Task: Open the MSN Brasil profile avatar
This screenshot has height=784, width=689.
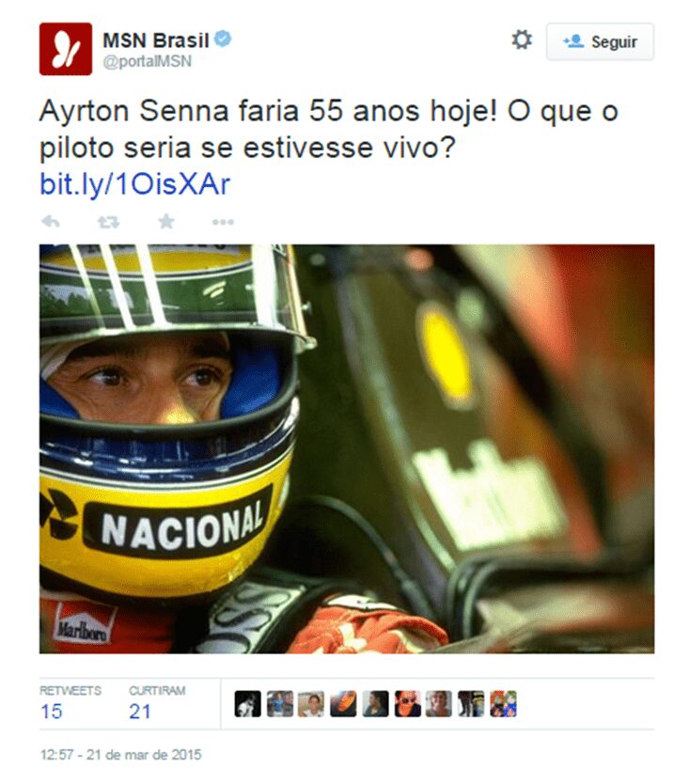Action: click(x=66, y=49)
